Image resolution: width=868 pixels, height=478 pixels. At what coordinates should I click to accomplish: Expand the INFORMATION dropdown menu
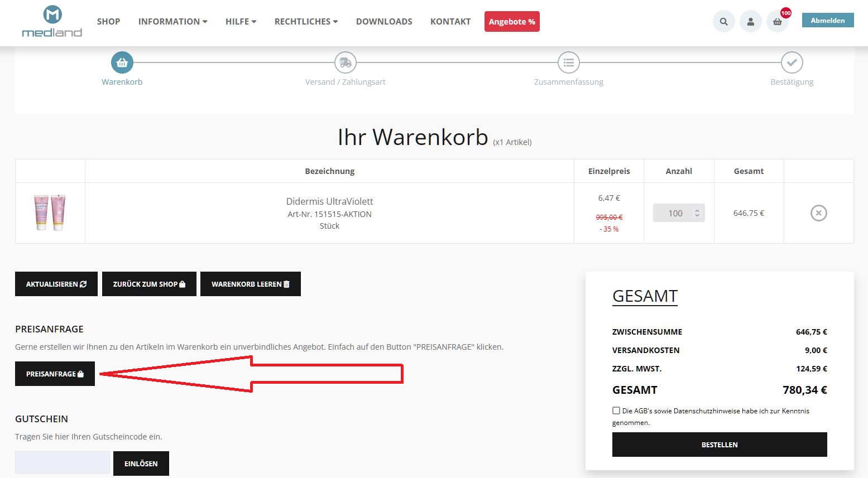[173, 22]
